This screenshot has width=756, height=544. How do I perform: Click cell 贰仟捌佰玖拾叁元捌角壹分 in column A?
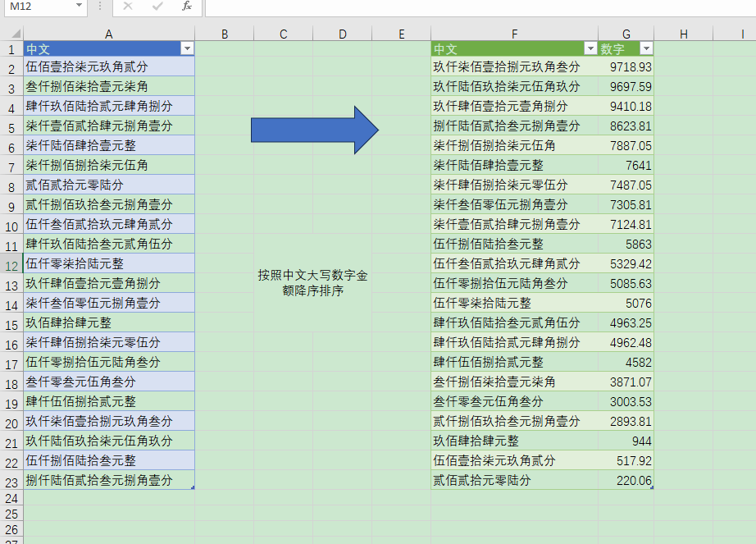(109, 204)
